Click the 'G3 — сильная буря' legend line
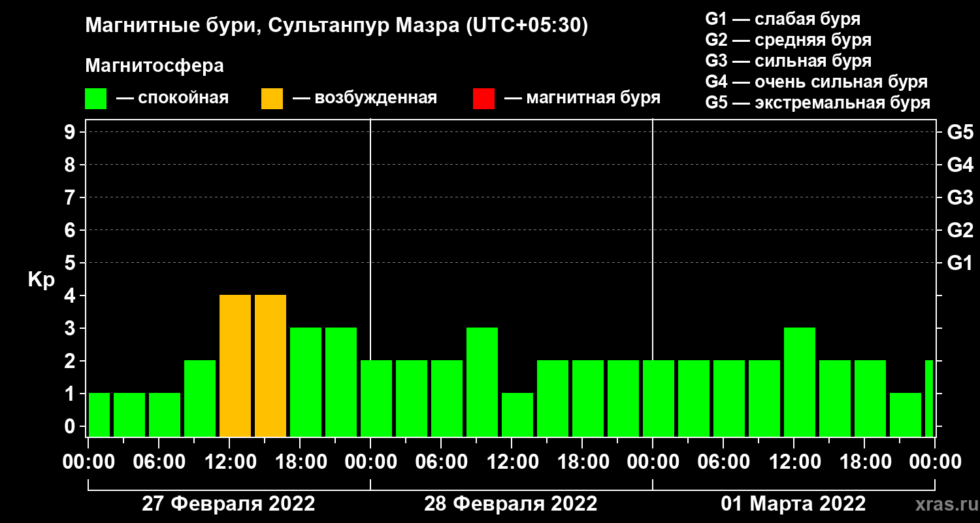The height and width of the screenshot is (523, 980). click(789, 61)
